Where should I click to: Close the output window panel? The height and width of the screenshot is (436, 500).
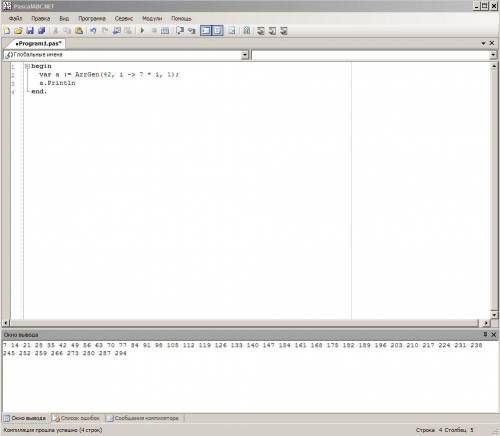click(494, 334)
